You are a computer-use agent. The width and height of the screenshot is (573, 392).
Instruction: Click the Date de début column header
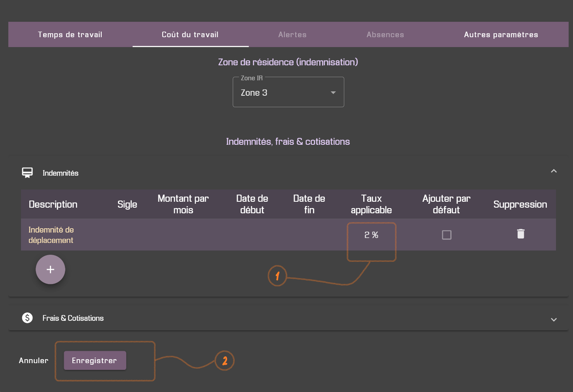(x=252, y=204)
